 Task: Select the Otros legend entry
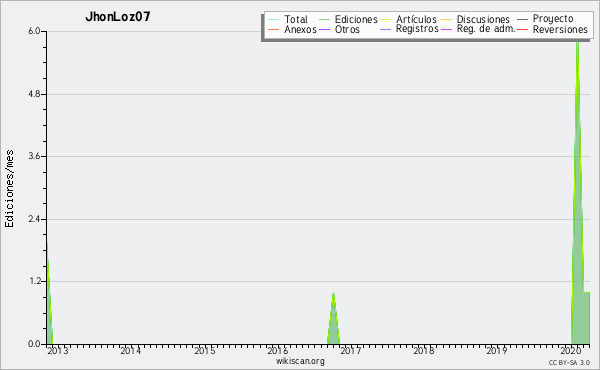347,29
